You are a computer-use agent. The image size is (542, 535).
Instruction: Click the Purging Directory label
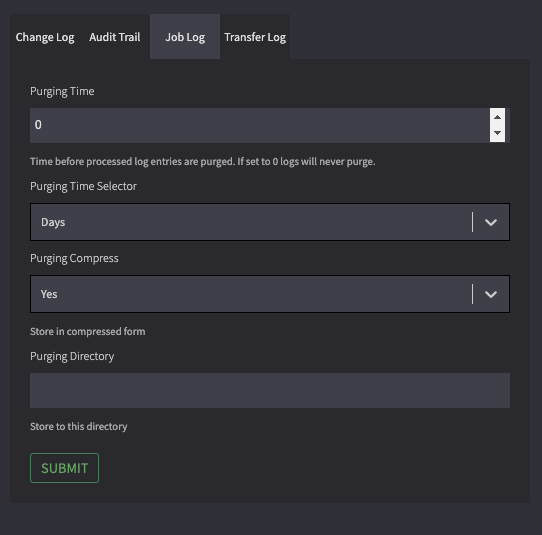pos(72,356)
